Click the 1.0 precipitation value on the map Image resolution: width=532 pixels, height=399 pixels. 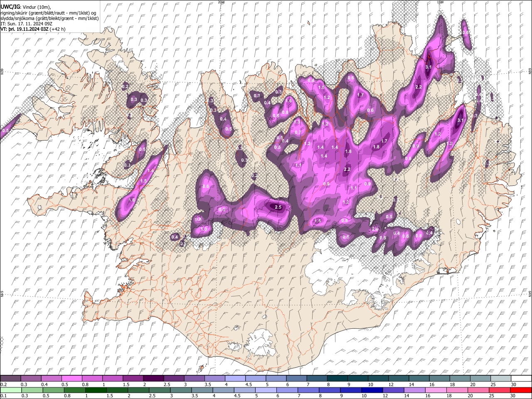coord(204,229)
